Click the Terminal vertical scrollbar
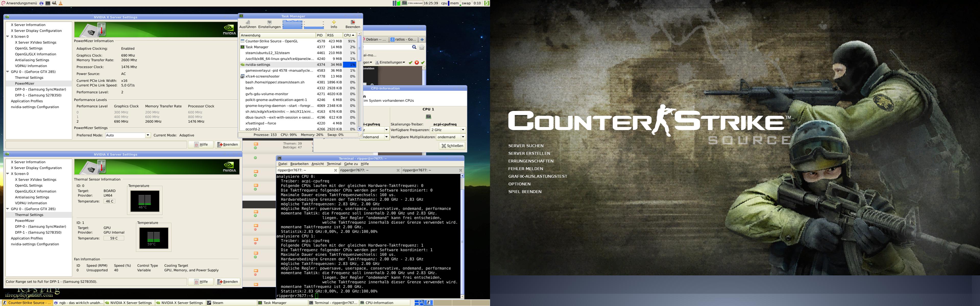Screen dimensions: 980x306 point(462,236)
